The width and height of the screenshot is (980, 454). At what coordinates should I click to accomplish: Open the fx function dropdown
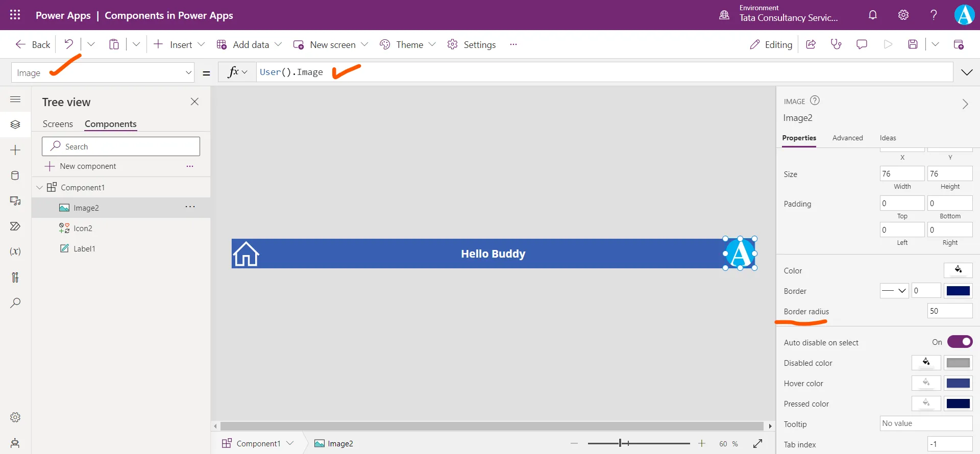point(237,72)
